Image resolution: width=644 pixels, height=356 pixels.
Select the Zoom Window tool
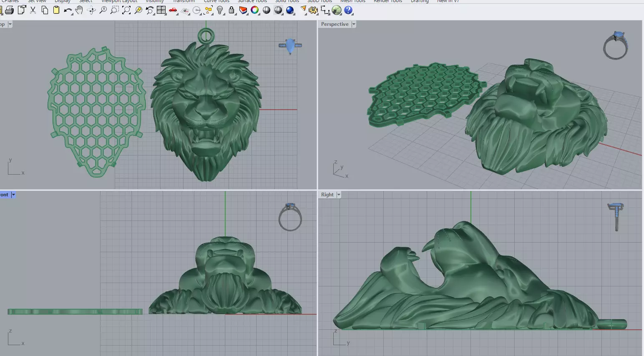(114, 10)
